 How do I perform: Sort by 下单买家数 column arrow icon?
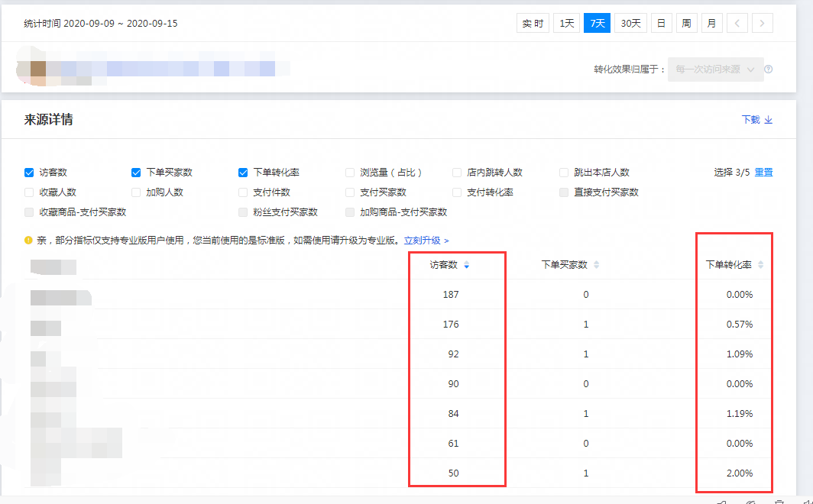click(597, 265)
